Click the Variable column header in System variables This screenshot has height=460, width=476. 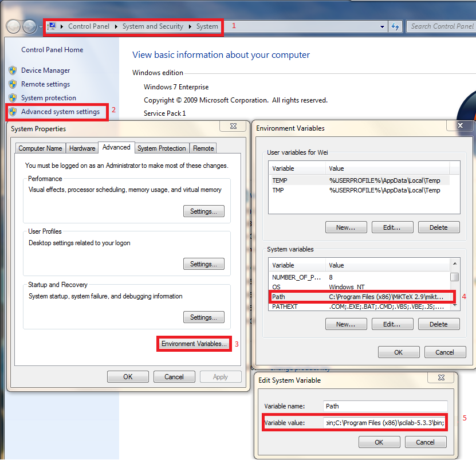[297, 265]
